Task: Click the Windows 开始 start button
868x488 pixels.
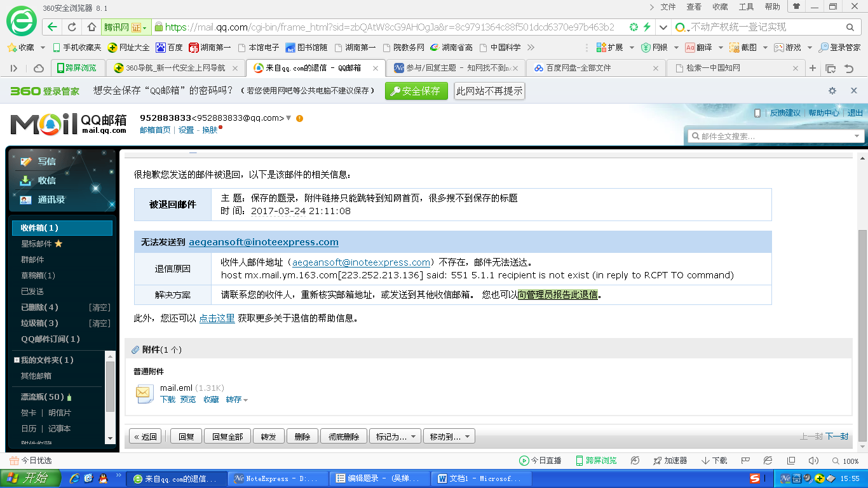Action: tap(31, 478)
